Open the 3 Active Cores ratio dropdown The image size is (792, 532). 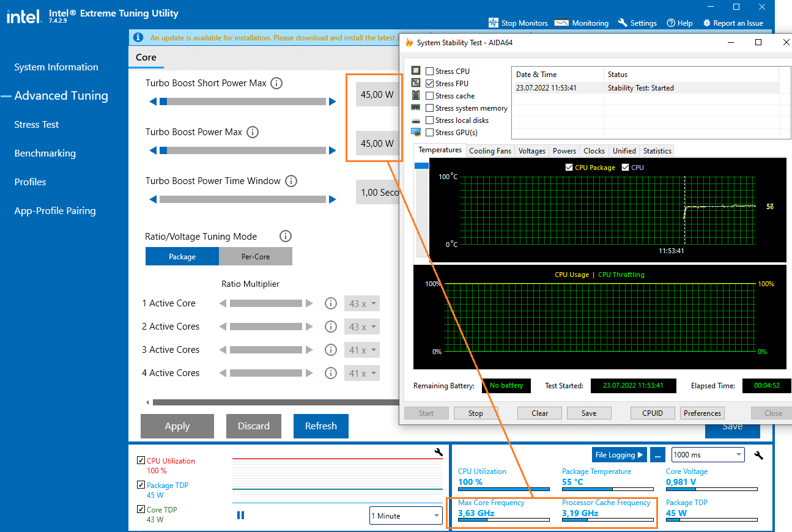[362, 350]
